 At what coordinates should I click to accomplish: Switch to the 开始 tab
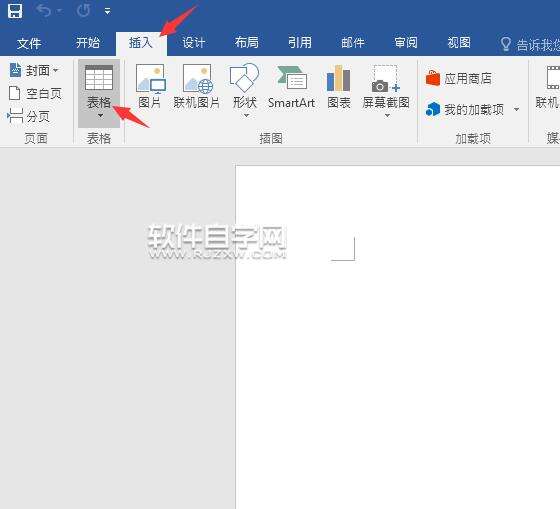click(88, 43)
